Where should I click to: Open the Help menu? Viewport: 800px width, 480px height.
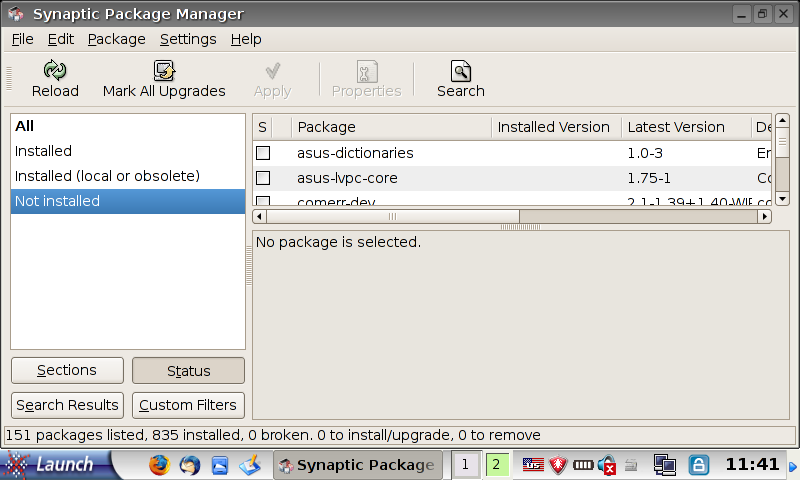pyautogui.click(x=246, y=39)
